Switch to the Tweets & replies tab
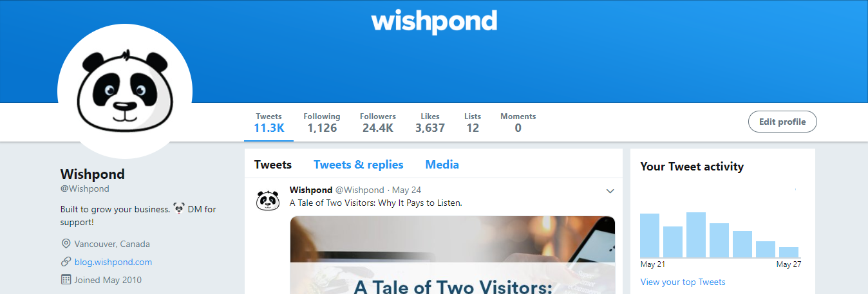 click(359, 165)
